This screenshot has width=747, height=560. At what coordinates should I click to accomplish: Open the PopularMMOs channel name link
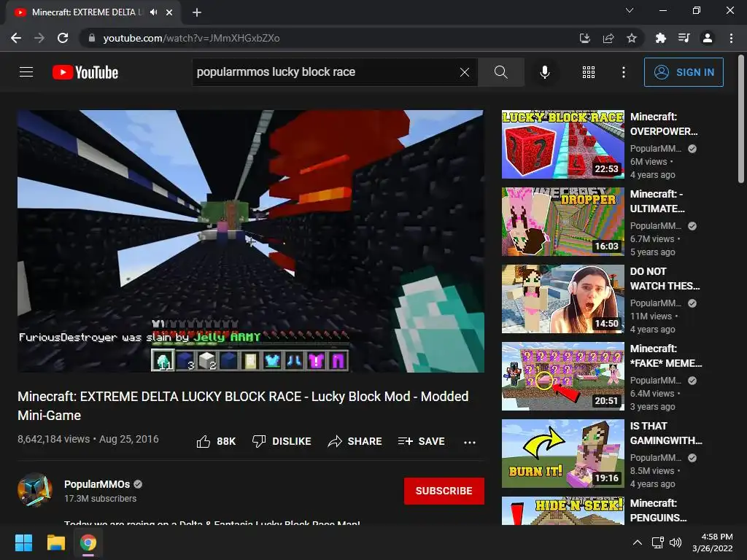pos(97,484)
